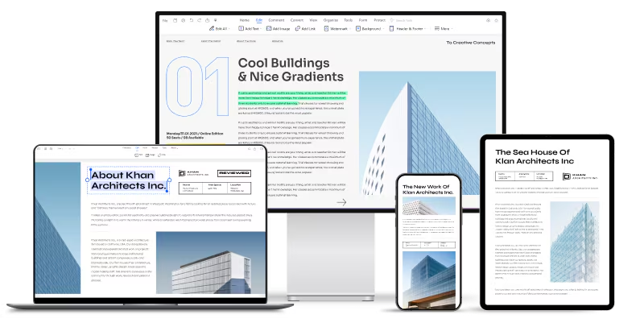Click the Background tool icon
This screenshot has height=327, width=644.
tap(358, 29)
